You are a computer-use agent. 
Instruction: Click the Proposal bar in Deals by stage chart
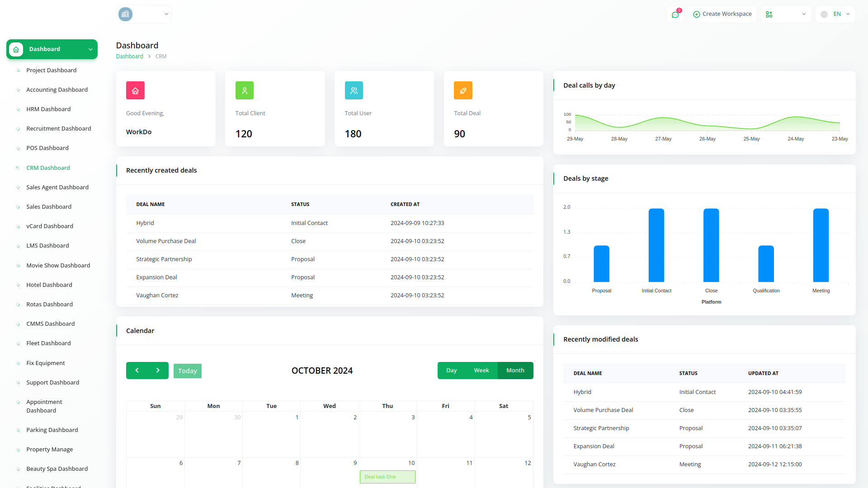click(601, 263)
